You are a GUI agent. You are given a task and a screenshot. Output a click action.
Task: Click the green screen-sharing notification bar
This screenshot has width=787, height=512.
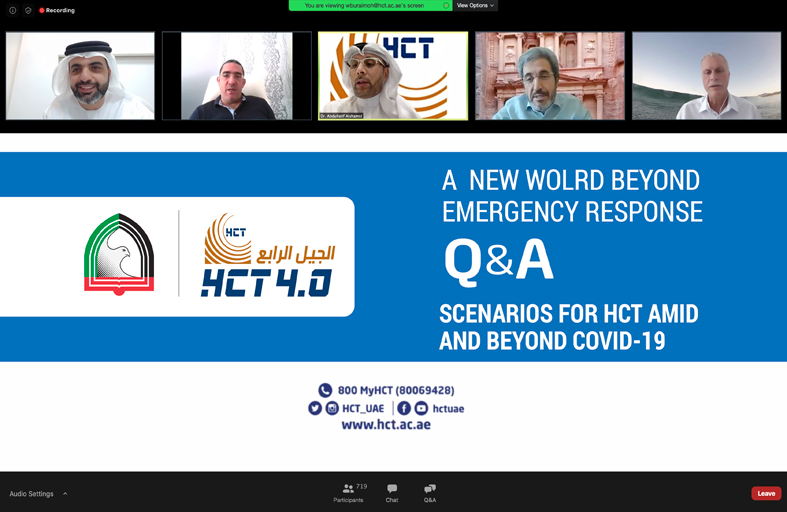[x=370, y=6]
